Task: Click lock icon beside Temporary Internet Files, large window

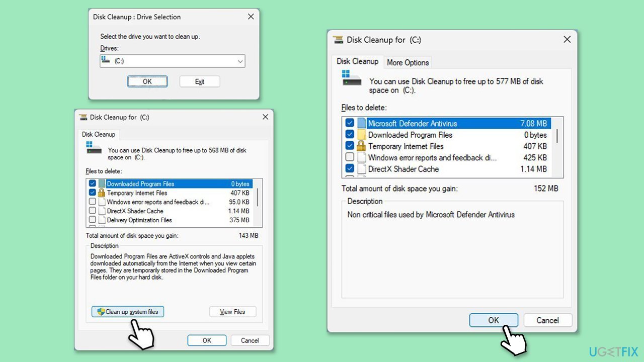Action: [x=361, y=146]
